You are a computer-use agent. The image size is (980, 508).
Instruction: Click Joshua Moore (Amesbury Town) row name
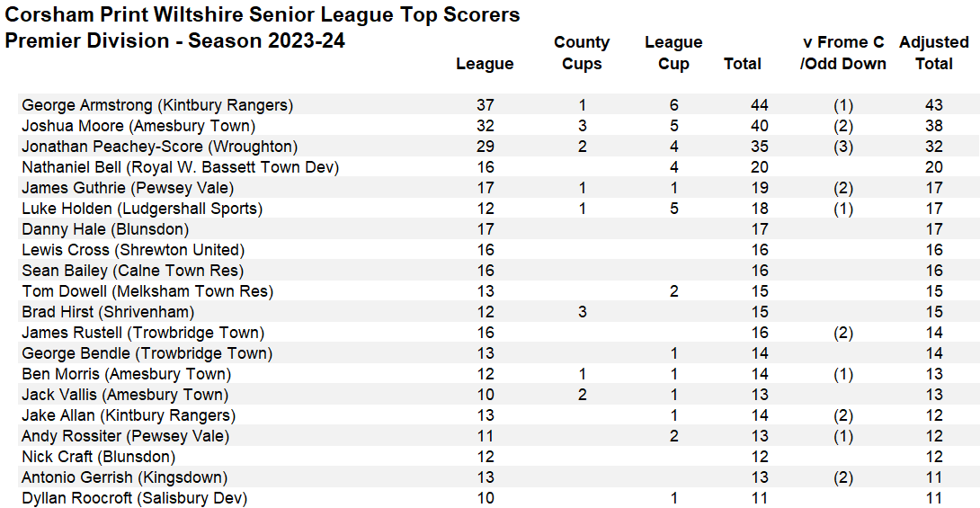click(138, 126)
